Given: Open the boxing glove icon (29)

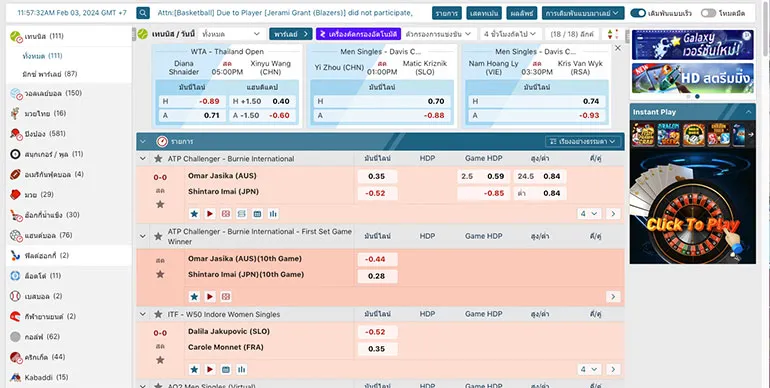Looking at the screenshot, I should pos(16,194).
